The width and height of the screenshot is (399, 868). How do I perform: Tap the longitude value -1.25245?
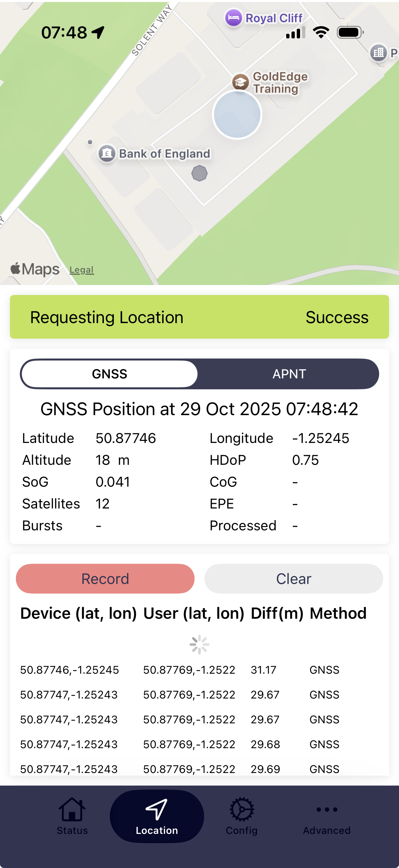321,438
